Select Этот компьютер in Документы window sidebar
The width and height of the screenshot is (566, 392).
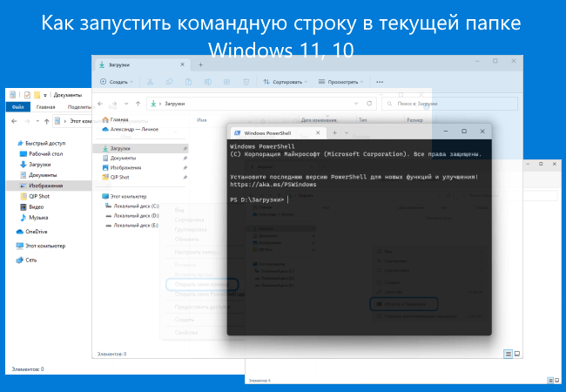click(x=45, y=246)
